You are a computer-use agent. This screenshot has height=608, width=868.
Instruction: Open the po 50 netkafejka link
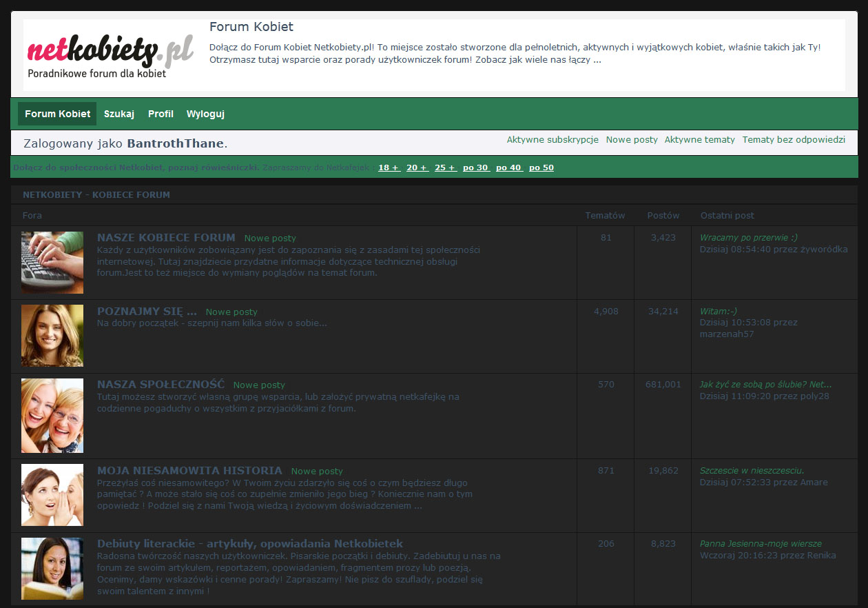(x=541, y=168)
